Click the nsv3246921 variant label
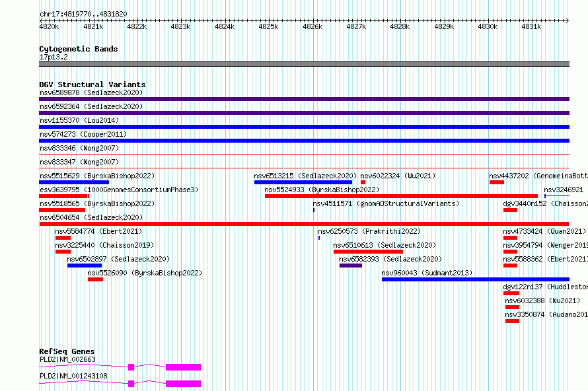Screen dimensions: 588x391 pyautogui.click(x=564, y=190)
